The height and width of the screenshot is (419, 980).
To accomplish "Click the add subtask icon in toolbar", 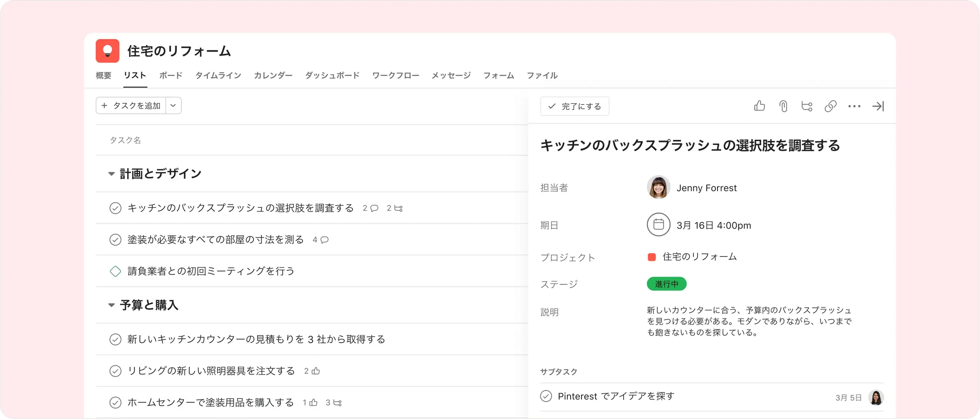I will click(807, 106).
